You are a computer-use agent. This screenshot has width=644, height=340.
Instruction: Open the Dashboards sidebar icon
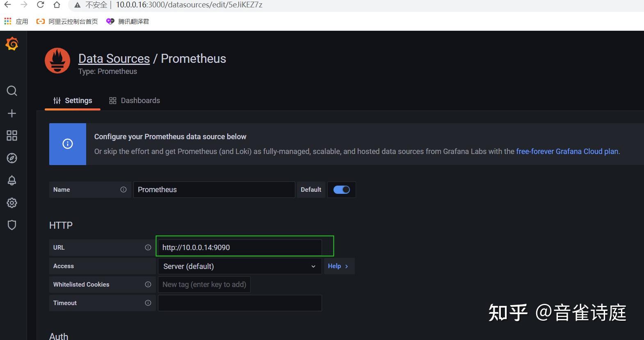click(12, 135)
